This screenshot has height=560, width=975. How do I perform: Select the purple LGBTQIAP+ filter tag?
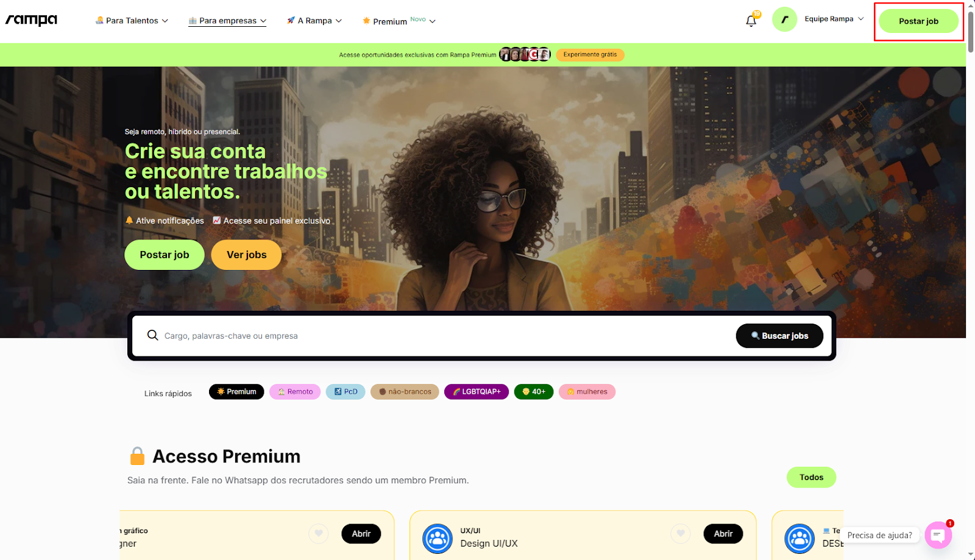tap(477, 392)
